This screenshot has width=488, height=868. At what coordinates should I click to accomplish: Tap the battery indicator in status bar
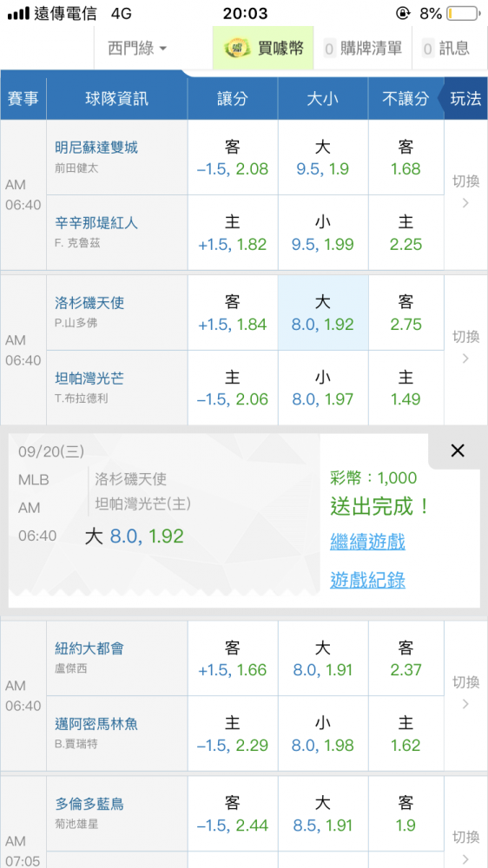(462, 13)
